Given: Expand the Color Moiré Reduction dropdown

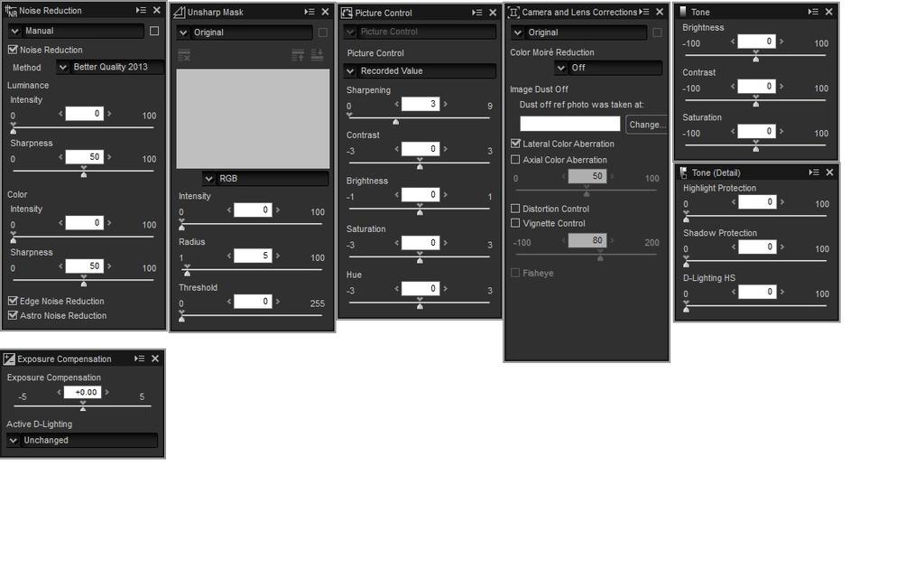Looking at the screenshot, I should pyautogui.click(x=608, y=68).
